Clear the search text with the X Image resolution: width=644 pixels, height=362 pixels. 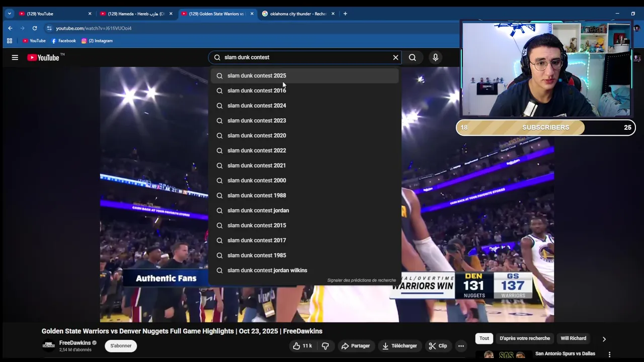click(395, 57)
